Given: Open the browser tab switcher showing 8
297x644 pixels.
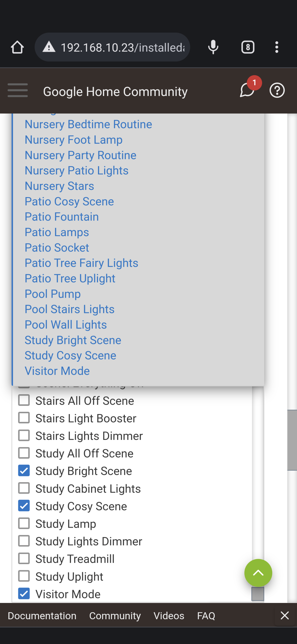Looking at the screenshot, I should pos(248,47).
